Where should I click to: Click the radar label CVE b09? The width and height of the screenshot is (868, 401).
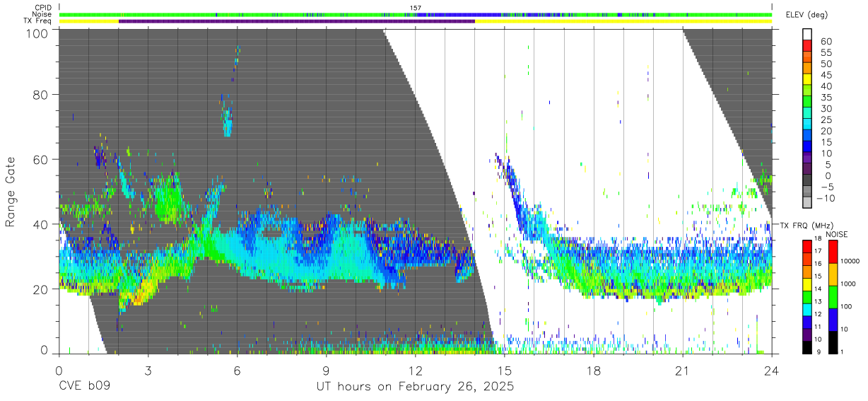point(84,387)
